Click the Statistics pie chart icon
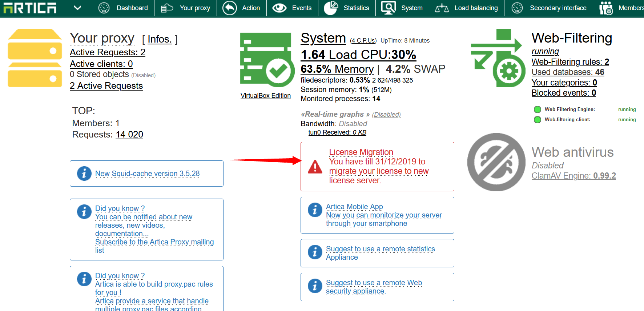Viewport: 644px width, 311px height. pos(331,8)
